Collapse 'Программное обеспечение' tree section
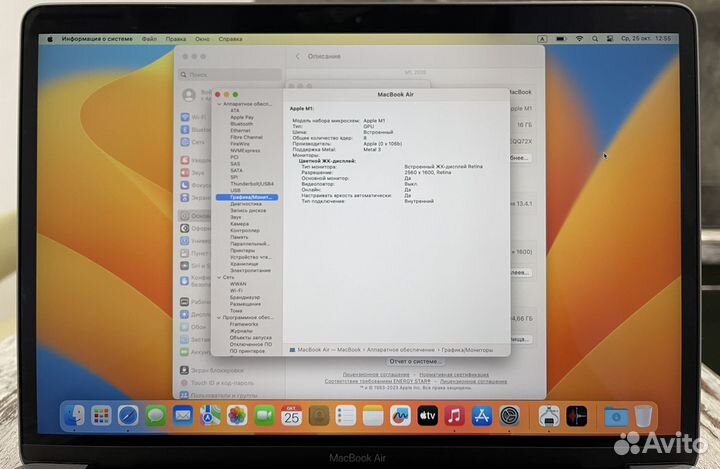 pyautogui.click(x=219, y=317)
